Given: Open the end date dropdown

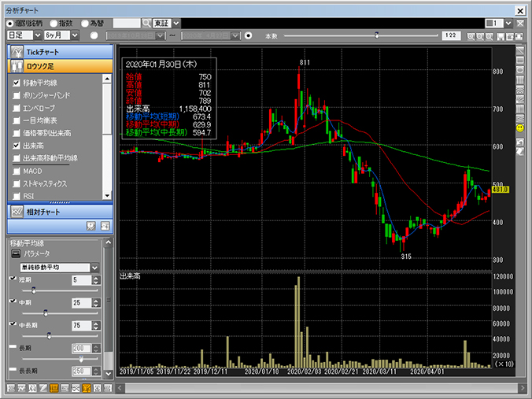Looking at the screenshot, I should tap(235, 35).
